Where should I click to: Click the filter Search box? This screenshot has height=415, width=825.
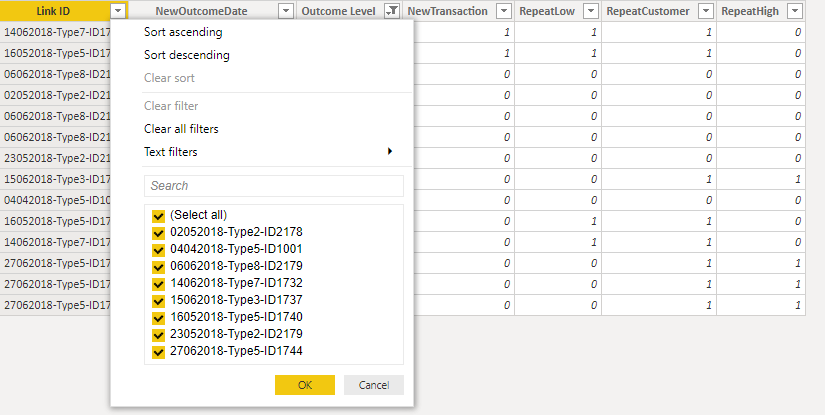[x=274, y=186]
